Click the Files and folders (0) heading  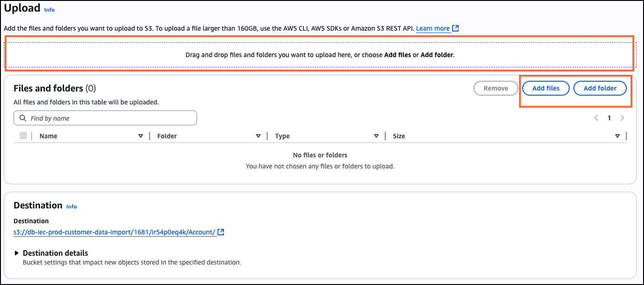pyautogui.click(x=55, y=88)
